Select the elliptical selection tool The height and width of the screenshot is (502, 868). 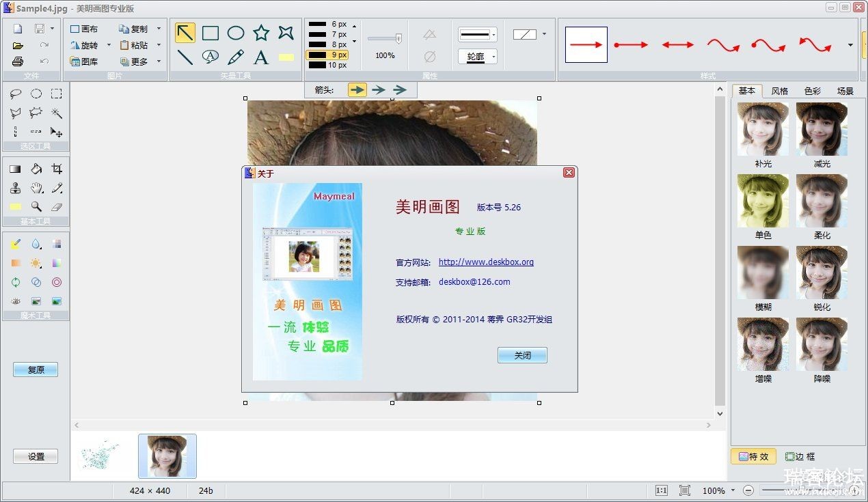pyautogui.click(x=36, y=94)
